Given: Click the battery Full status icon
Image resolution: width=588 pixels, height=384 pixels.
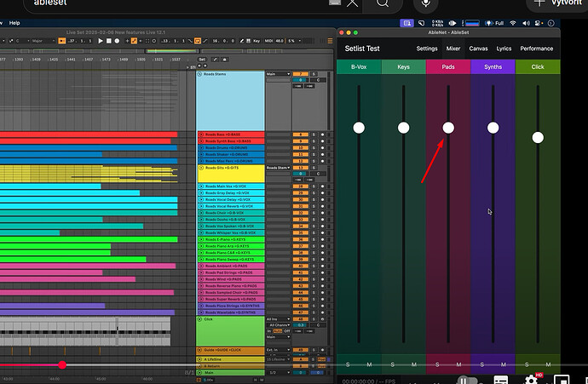Looking at the screenshot, I should (x=494, y=23).
